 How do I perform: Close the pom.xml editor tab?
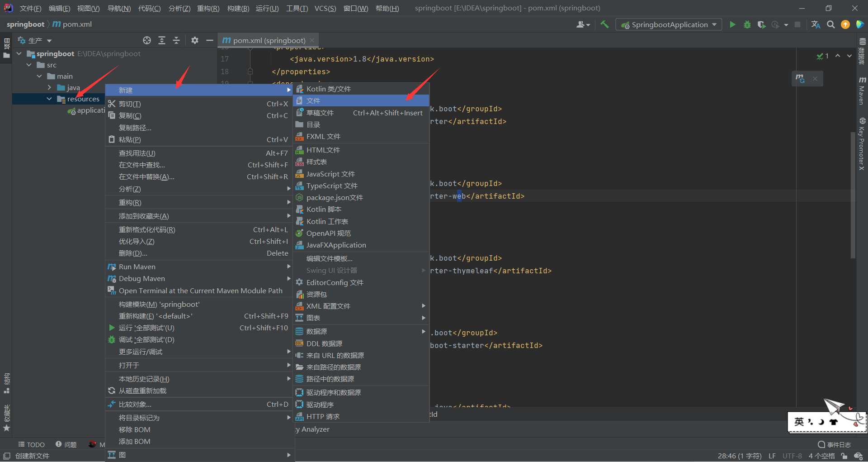312,40
